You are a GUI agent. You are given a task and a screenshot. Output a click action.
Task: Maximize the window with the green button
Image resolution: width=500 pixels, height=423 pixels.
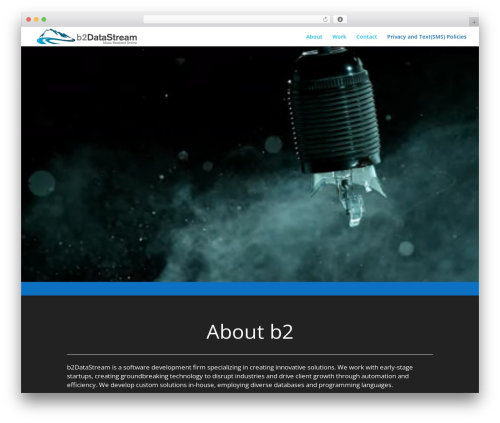point(44,20)
